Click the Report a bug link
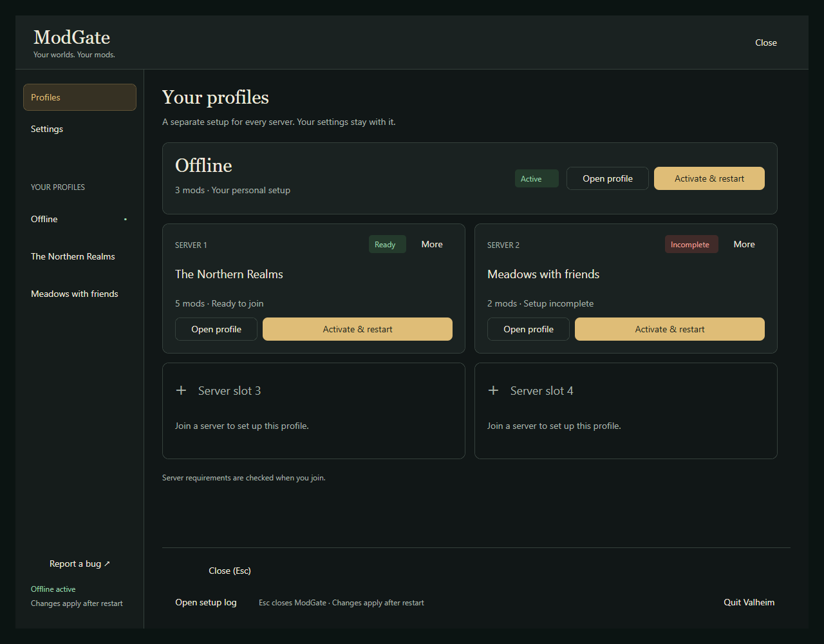 tap(80, 563)
